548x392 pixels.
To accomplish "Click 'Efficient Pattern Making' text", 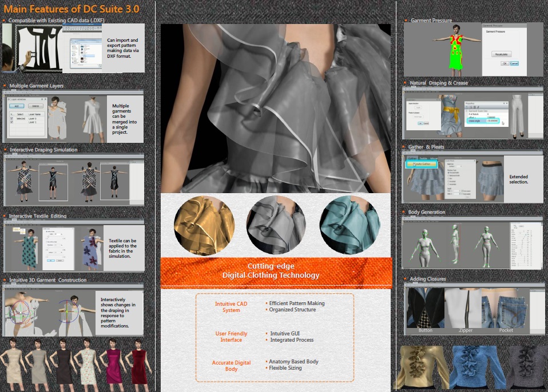I will click(x=297, y=303).
